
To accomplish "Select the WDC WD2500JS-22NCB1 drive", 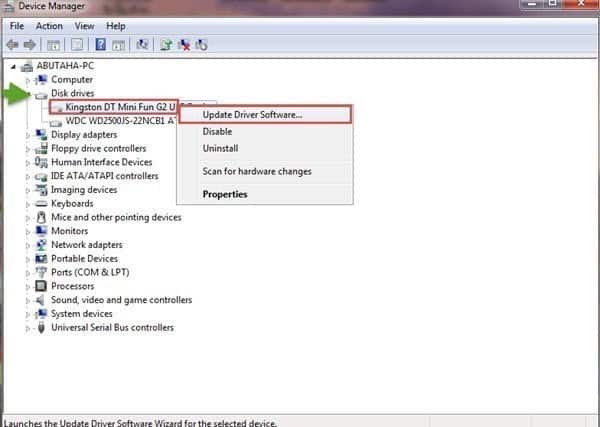I will (121, 121).
